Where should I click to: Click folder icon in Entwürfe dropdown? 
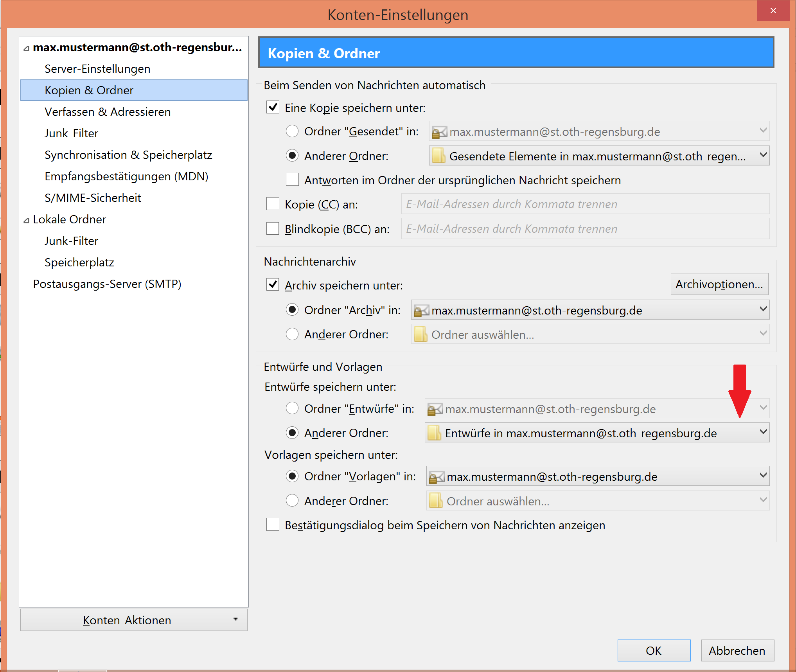point(434,433)
